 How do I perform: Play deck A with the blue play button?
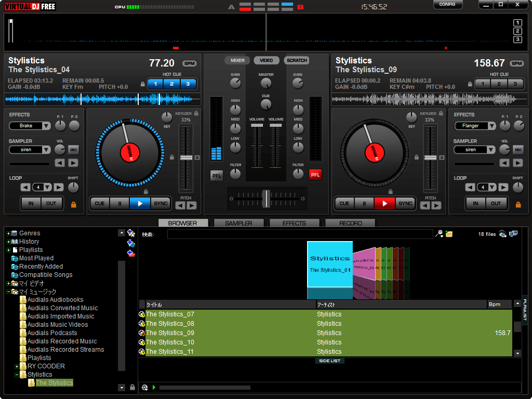(140, 204)
